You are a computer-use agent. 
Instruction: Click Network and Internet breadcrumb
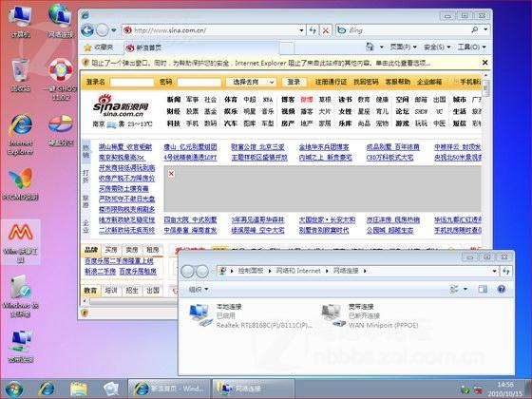[x=298, y=271]
